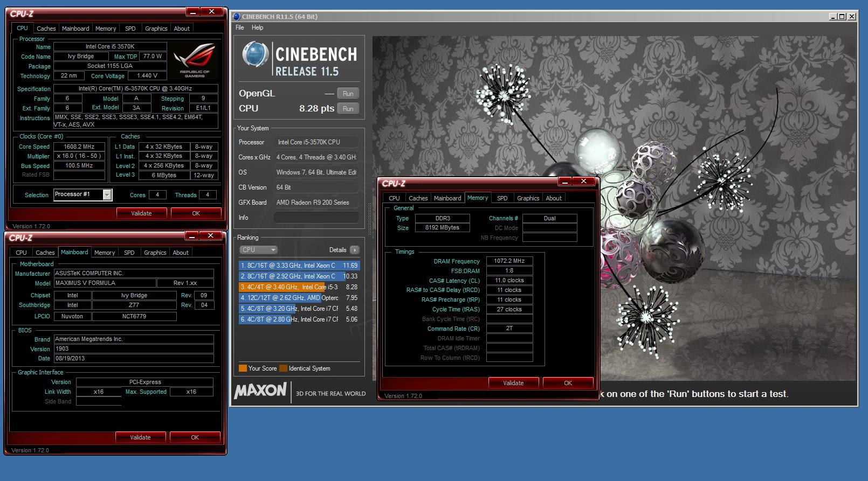Select ranking row 4C/4T @ 3.40 GHz

click(x=299, y=287)
